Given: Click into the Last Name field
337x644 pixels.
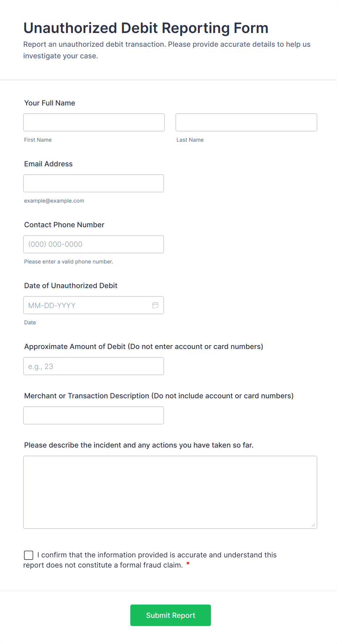Looking at the screenshot, I should click(x=246, y=122).
